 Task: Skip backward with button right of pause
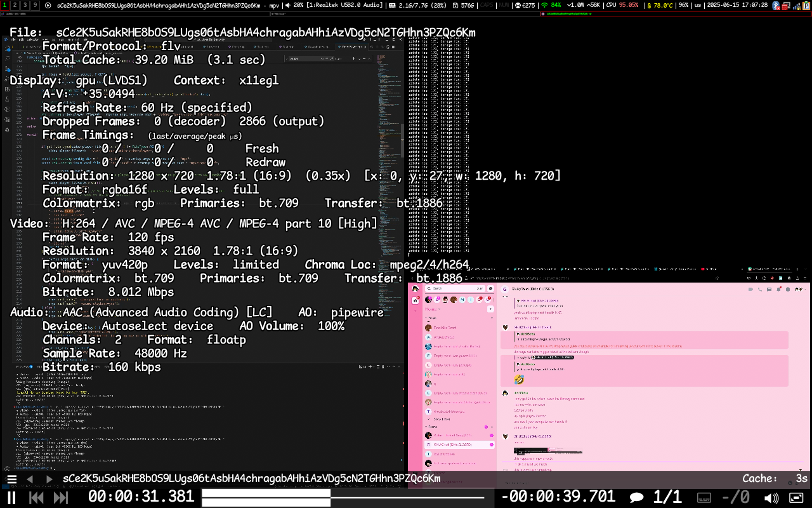36,497
